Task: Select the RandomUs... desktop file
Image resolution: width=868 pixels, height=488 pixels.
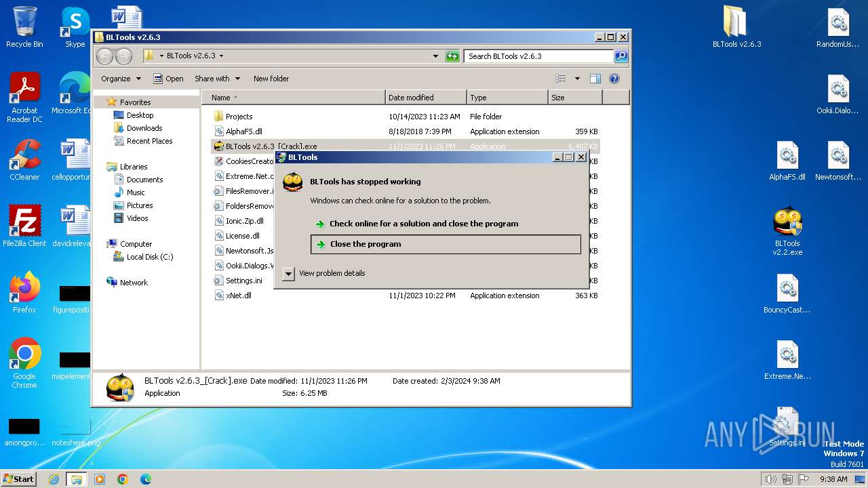Action: coord(838,27)
